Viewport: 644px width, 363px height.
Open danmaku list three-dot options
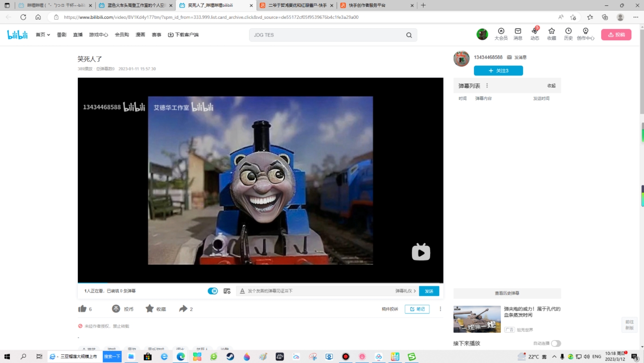coord(487,85)
